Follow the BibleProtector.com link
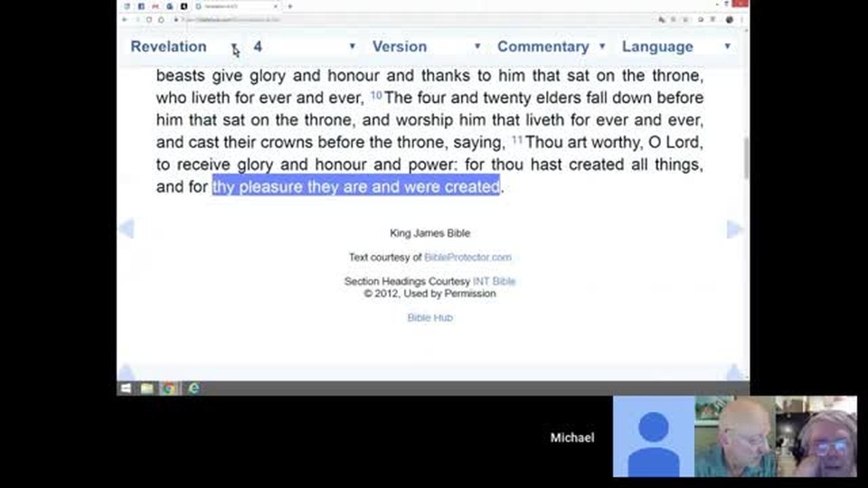 (x=467, y=258)
